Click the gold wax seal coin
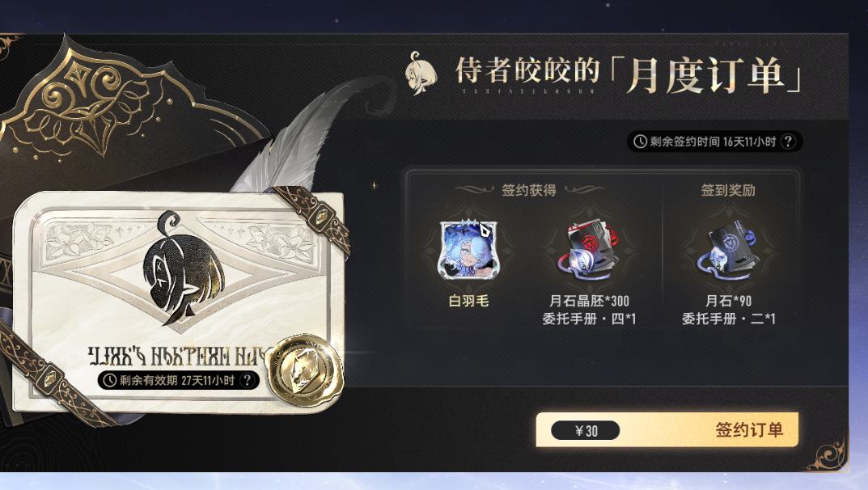 click(x=305, y=370)
